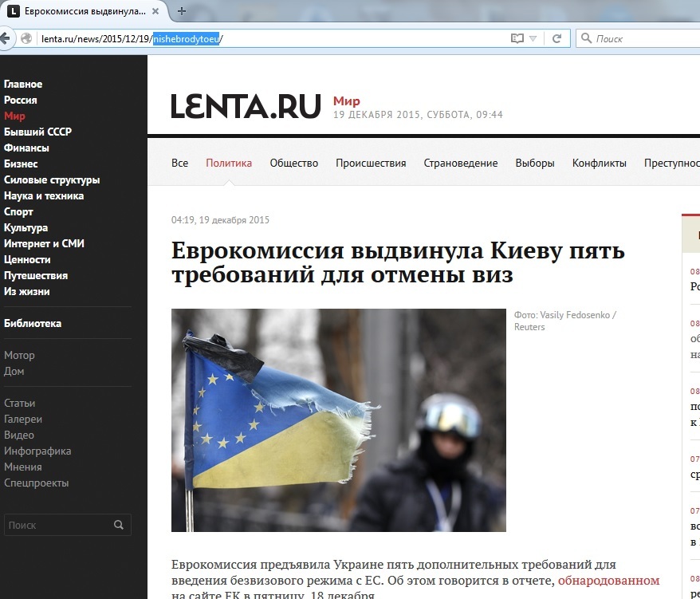Open a new tab with plus button
This screenshot has width=700, height=599.
(182, 11)
